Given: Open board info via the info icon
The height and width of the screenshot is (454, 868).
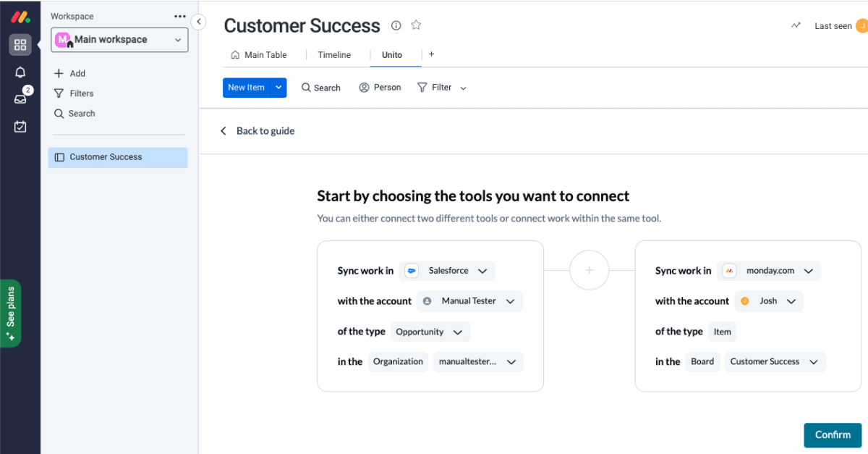Looking at the screenshot, I should 396,25.
